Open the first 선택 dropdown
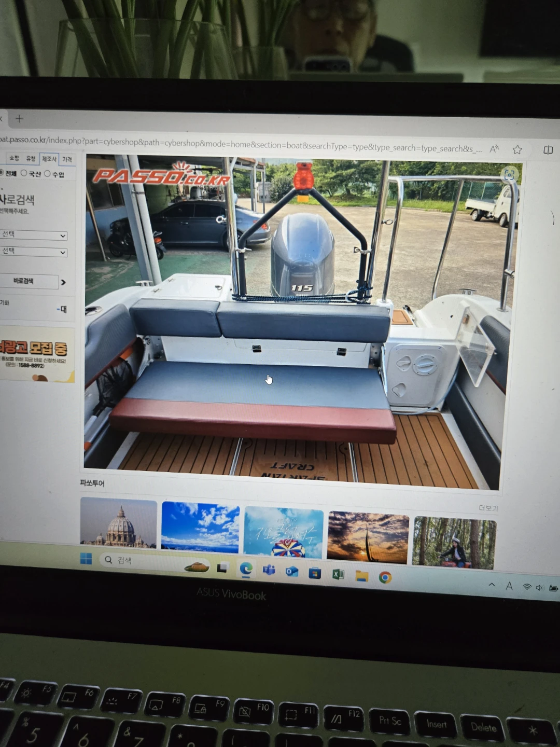Viewport: 560px width, 747px height. [x=34, y=235]
